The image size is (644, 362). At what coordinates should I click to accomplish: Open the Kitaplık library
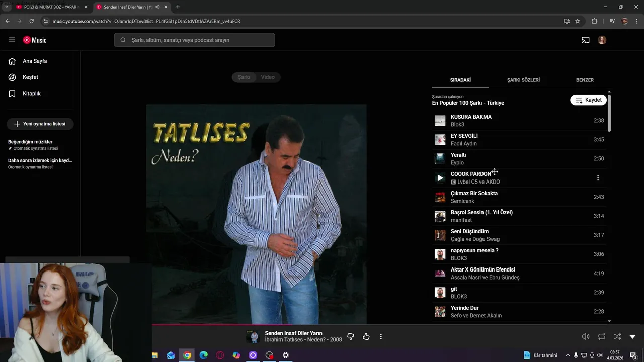[31, 94]
